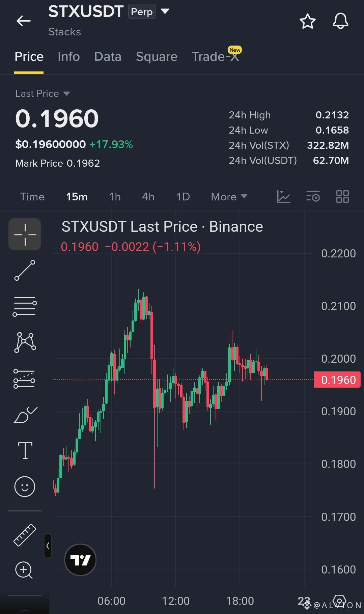This screenshot has height=614, width=364.
Task: Add STXUSDT to favorites with star icon
Action: [307, 21]
